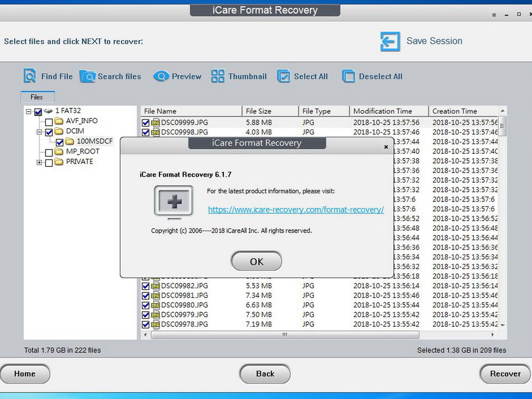The height and width of the screenshot is (399, 532).
Task: Click the DCIM folder icon
Action: [59, 131]
